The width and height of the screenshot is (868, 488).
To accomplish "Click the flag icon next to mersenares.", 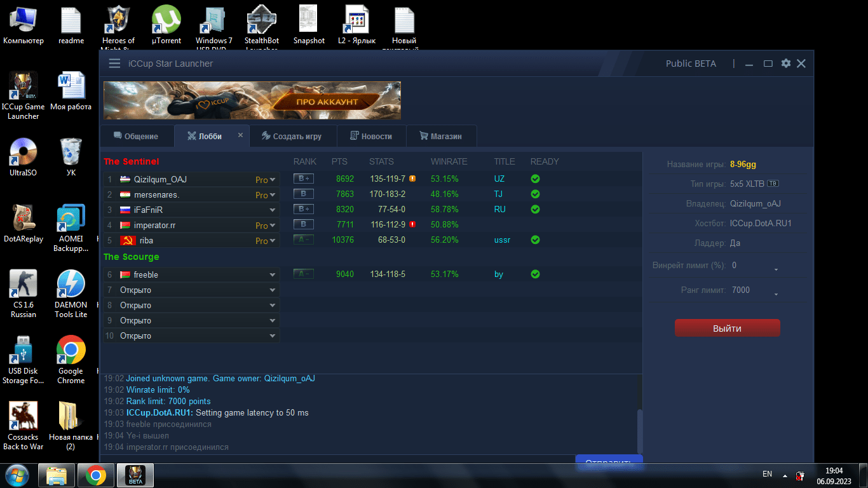I will pyautogui.click(x=126, y=195).
